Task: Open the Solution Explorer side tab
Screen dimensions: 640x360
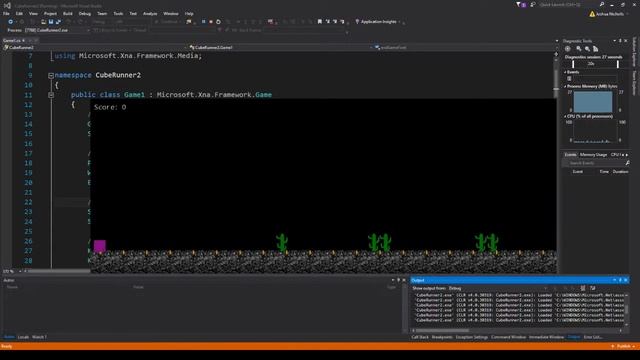Action: click(634, 51)
